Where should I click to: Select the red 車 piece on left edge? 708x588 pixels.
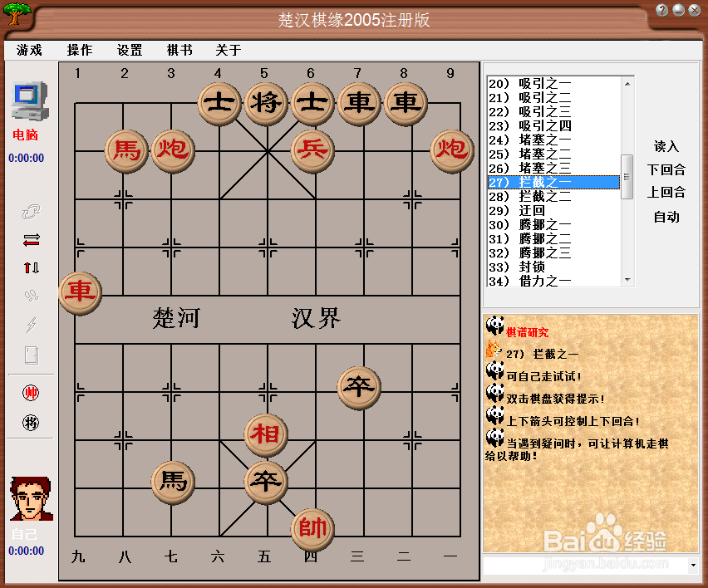(81, 293)
